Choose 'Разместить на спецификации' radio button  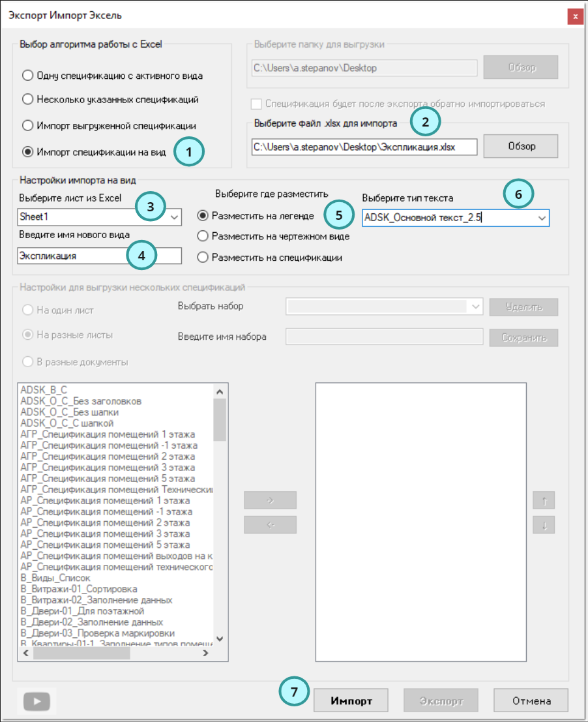[x=270, y=258]
